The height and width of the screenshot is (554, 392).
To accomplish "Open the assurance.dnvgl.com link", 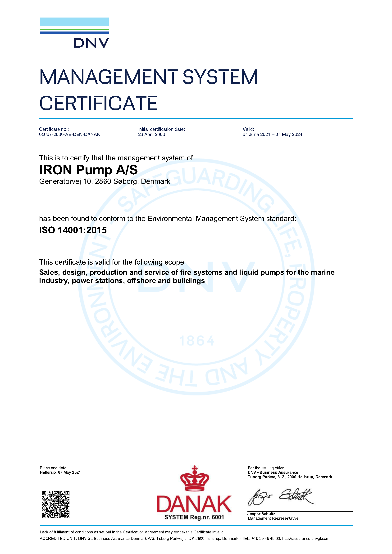I will 305,539.
